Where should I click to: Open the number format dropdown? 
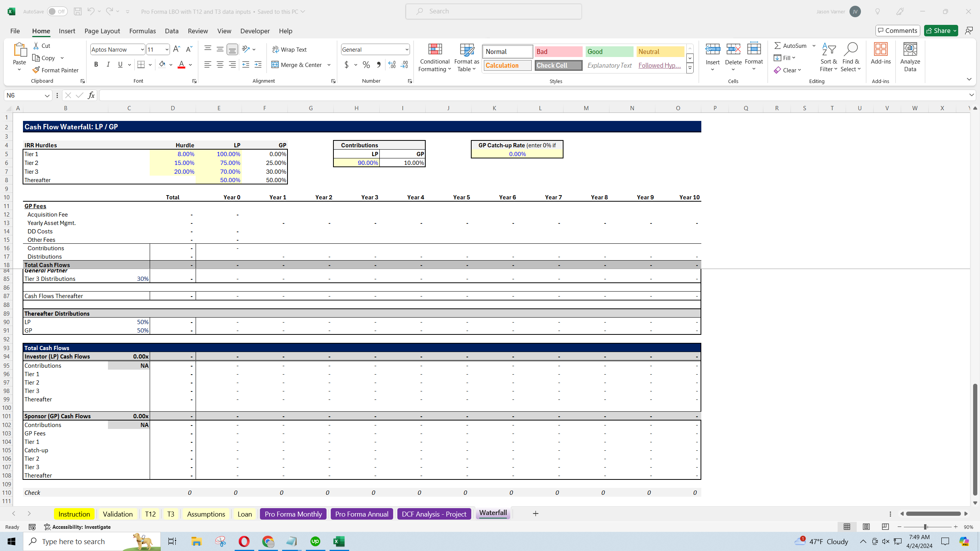(407, 49)
